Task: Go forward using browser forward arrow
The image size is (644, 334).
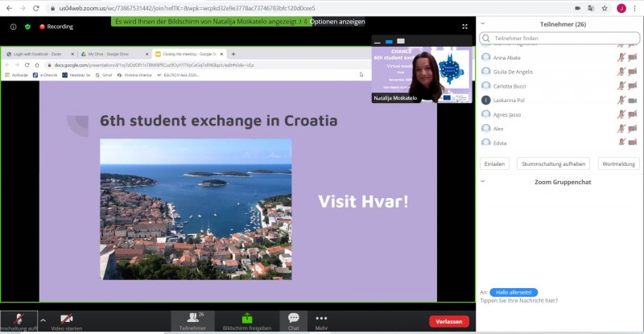Action: tap(23, 8)
